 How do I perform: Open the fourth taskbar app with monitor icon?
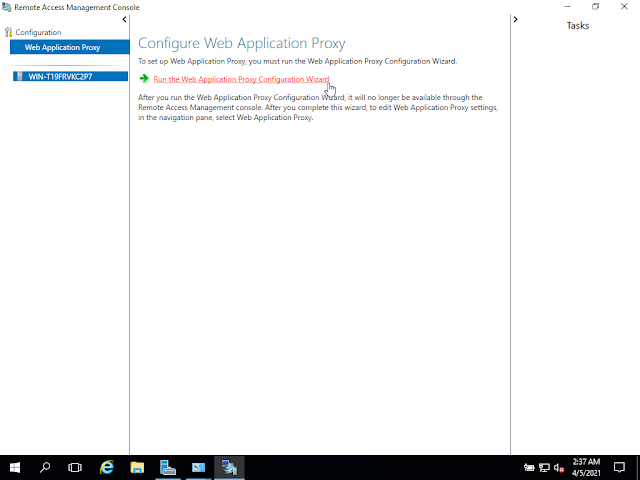(198, 467)
